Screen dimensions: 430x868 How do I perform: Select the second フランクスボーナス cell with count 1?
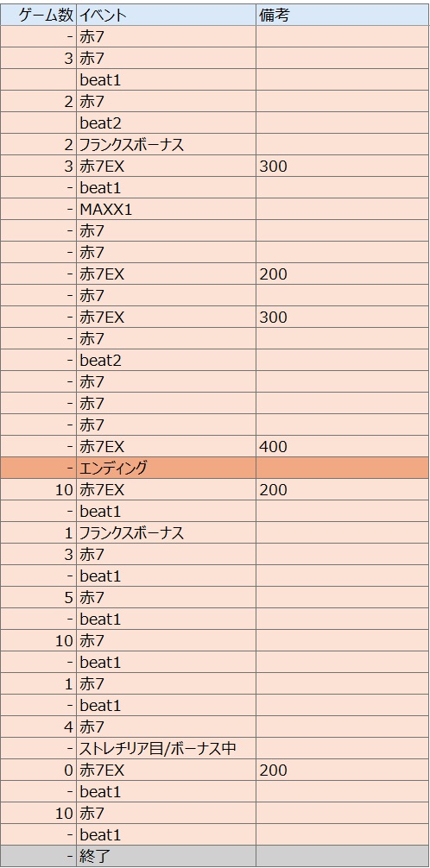click(167, 532)
